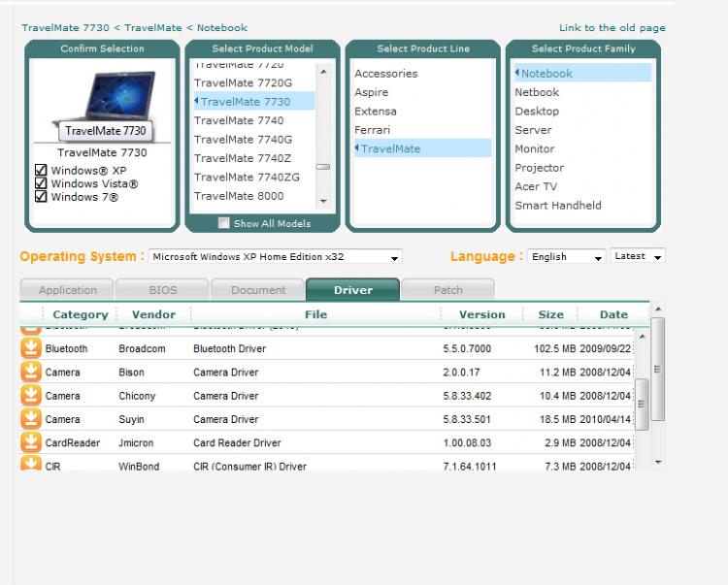Enable Show All Models checkbox
Viewport: 728px width, 585px height.
coord(224,223)
